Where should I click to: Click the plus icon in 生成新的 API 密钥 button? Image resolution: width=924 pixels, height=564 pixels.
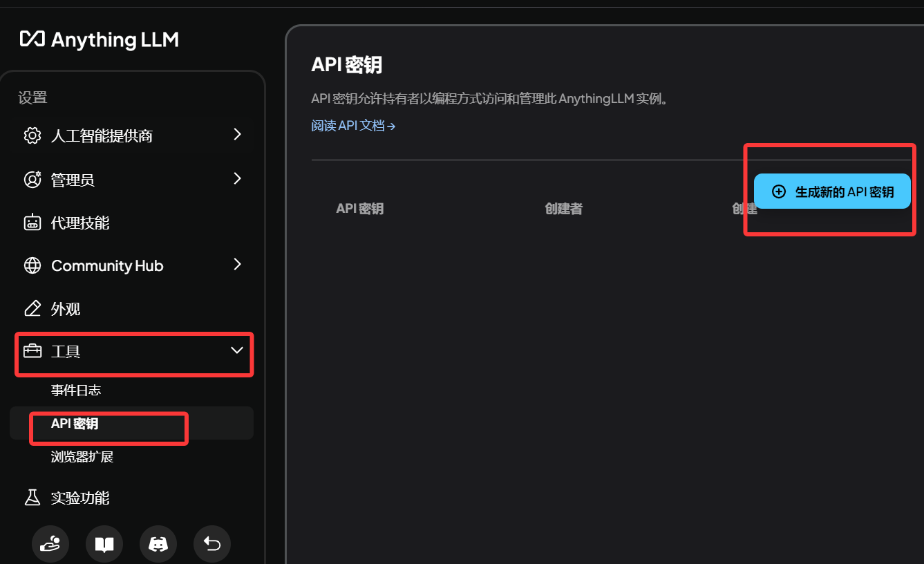pos(779,191)
